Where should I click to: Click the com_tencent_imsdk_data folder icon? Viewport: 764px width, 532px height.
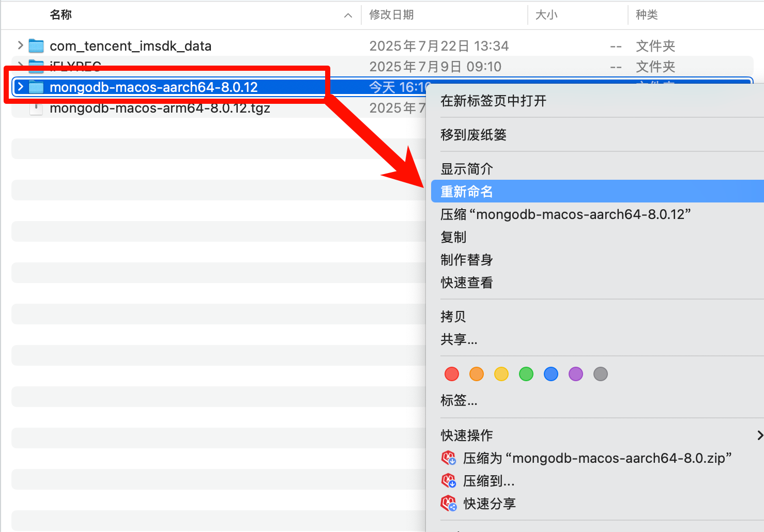coord(36,46)
